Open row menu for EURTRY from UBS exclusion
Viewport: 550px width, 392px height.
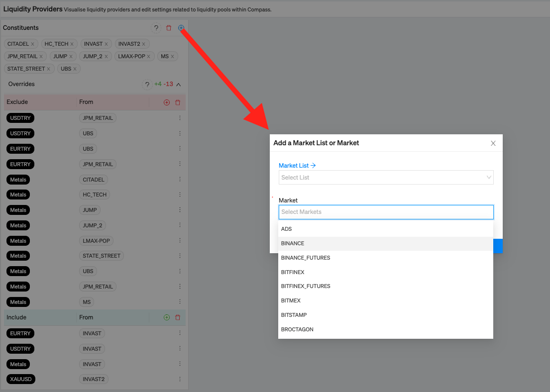coord(180,148)
